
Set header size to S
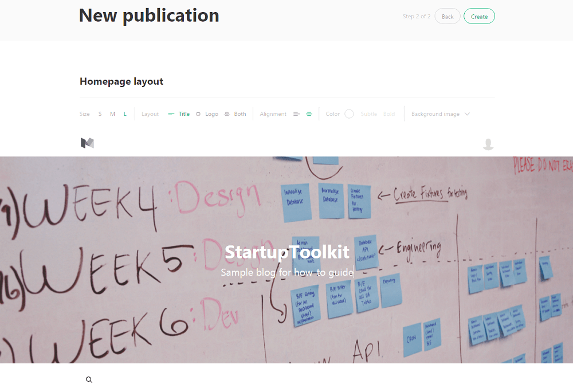click(100, 114)
